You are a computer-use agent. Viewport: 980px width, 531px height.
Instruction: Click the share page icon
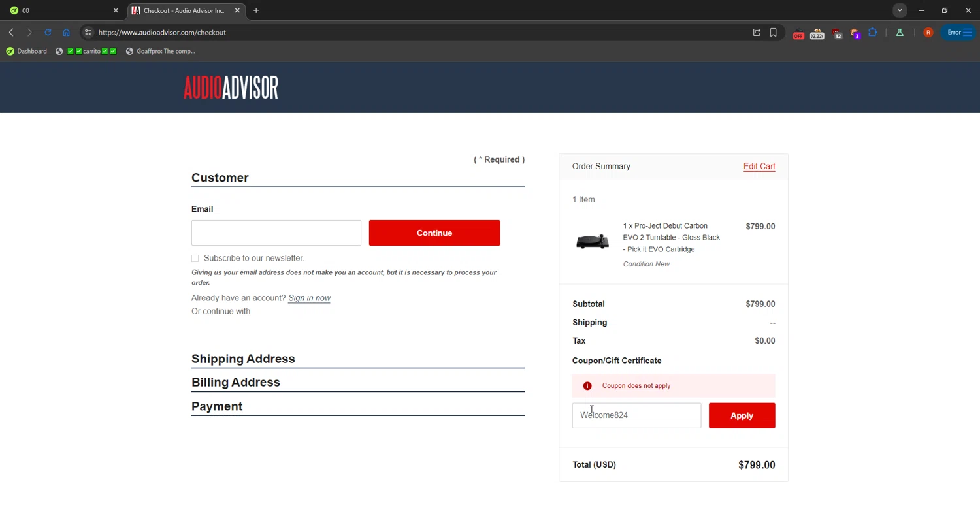point(757,32)
